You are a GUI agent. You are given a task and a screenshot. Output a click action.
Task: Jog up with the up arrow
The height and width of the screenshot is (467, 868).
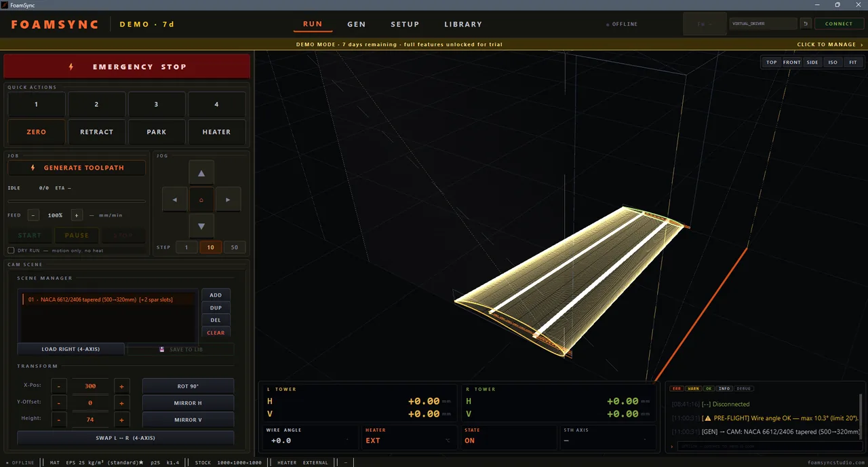(201, 173)
